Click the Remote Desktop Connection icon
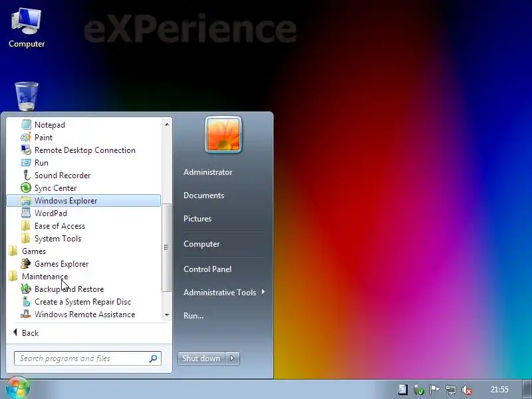 point(26,150)
